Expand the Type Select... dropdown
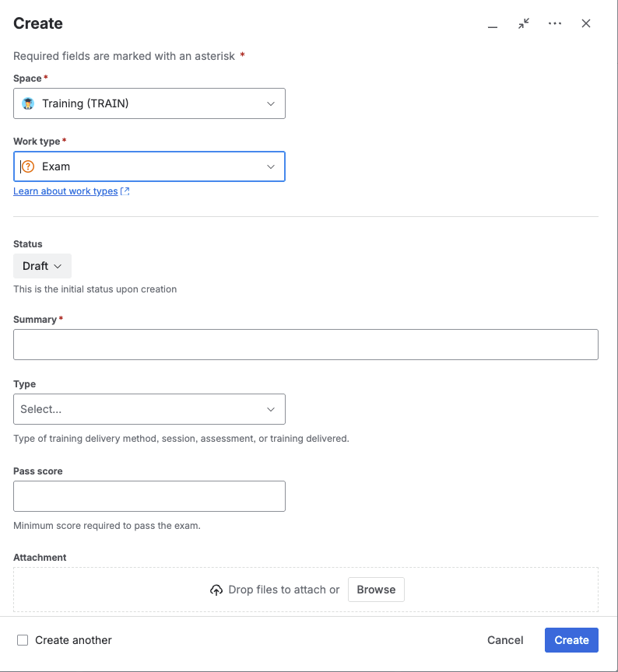Viewport: 618px width, 672px height. [x=149, y=409]
